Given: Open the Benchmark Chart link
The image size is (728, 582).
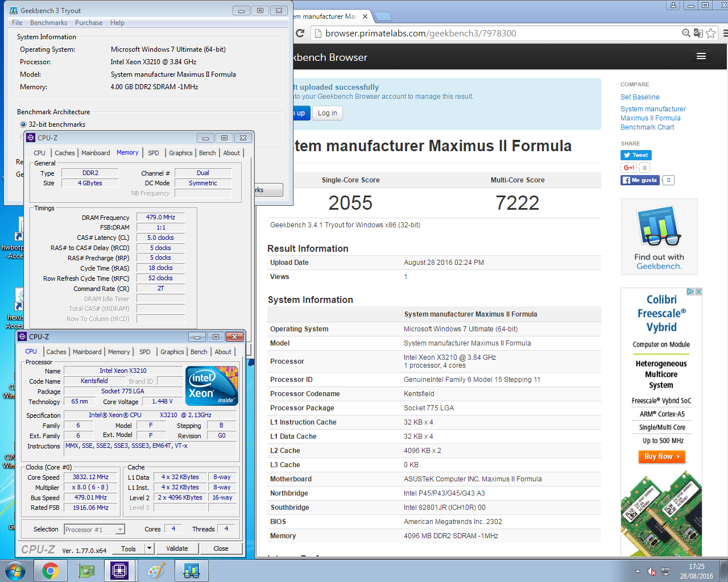Looking at the screenshot, I should click(x=647, y=127).
